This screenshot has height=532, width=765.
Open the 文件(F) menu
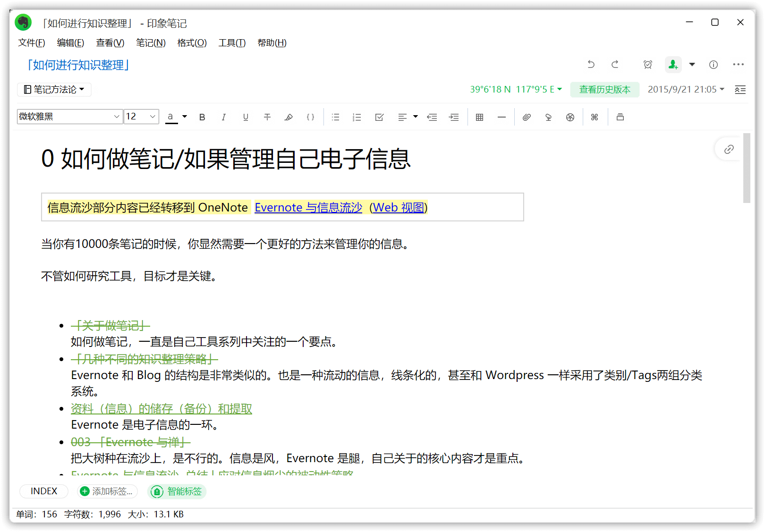coord(32,43)
